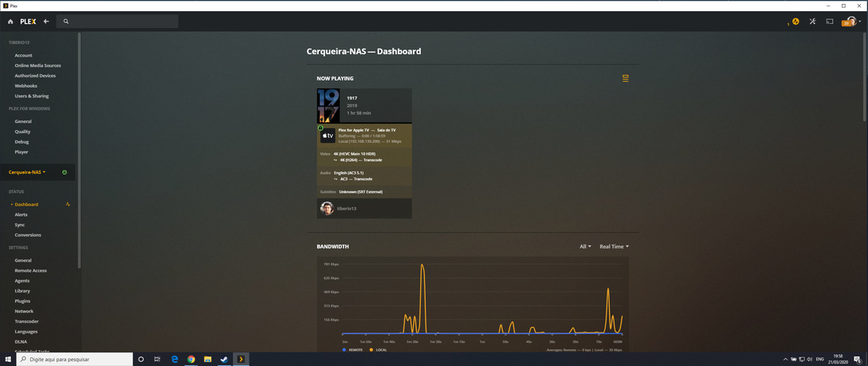Open the user avatar account menu
868x366 pixels.
coord(851,22)
